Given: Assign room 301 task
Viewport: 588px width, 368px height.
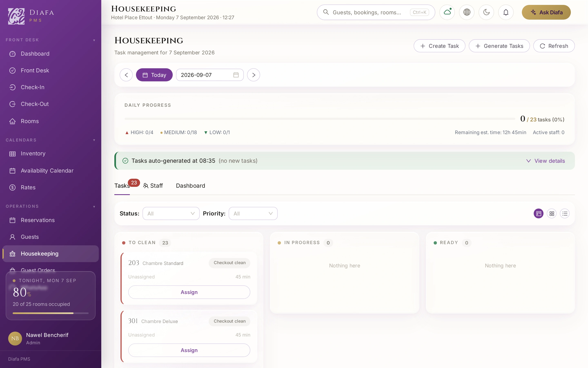Looking at the screenshot, I should [x=189, y=350].
